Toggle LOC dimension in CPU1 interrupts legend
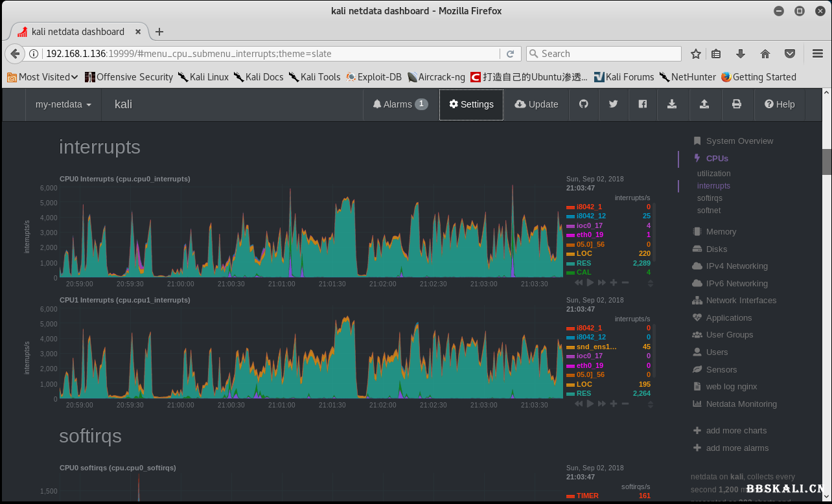 tap(584, 384)
